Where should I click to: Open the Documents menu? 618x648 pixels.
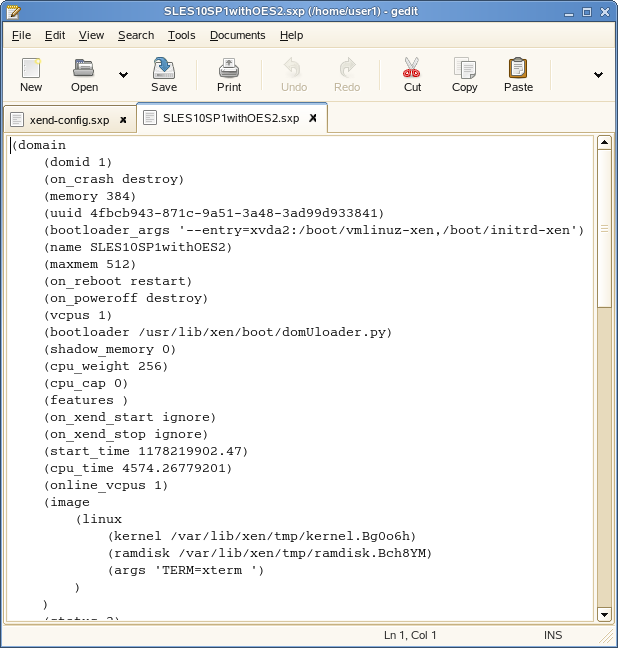[237, 36]
